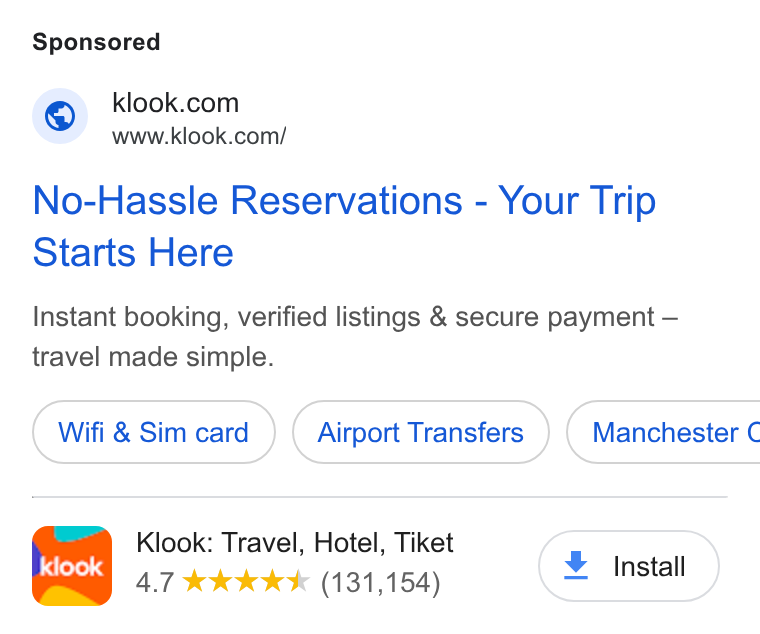Screen dimensions: 760x634
Task: Select the Airport Transfers chip
Action: pyautogui.click(x=421, y=432)
